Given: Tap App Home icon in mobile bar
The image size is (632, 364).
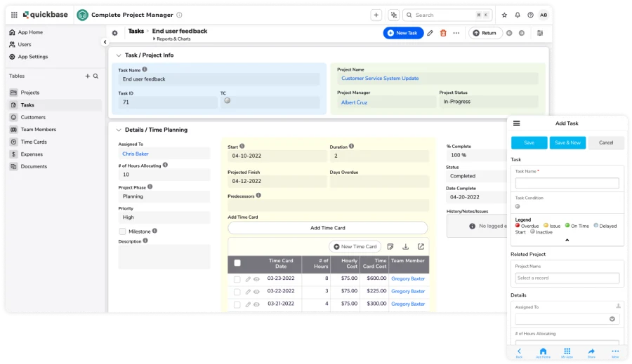Looking at the screenshot, I should click(x=543, y=352).
